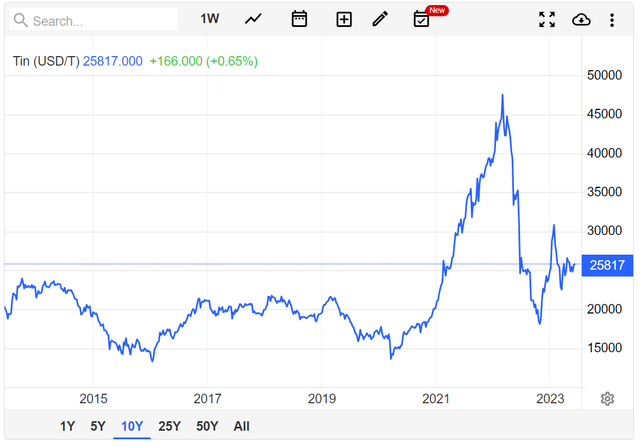Click the magnifying glass search icon
The height and width of the screenshot is (447, 640).
pos(20,20)
